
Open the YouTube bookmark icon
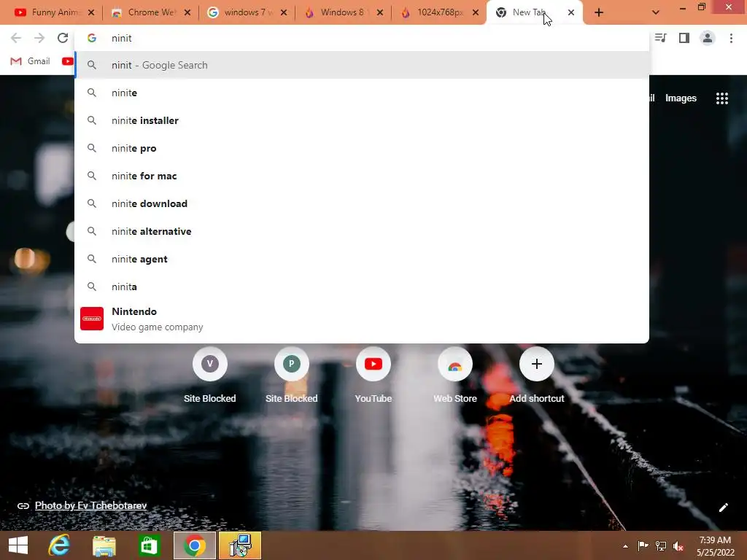coord(68,61)
